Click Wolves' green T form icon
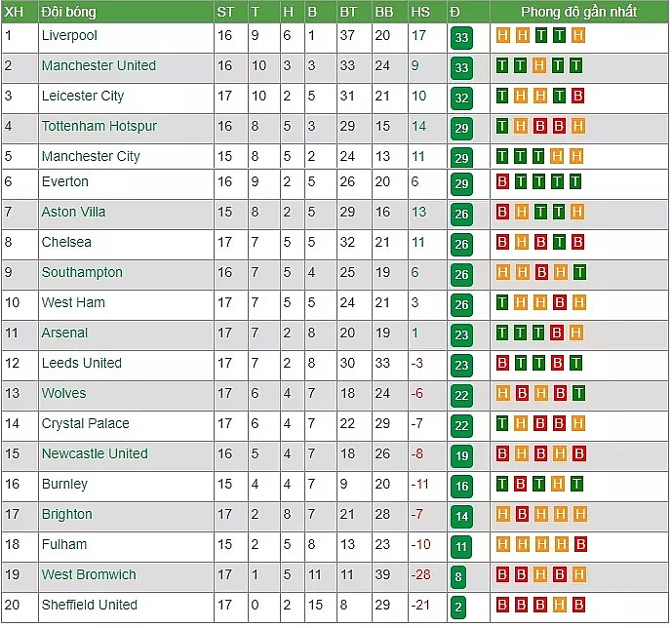Image resolution: width=672 pixels, height=628 pixels. (578, 393)
